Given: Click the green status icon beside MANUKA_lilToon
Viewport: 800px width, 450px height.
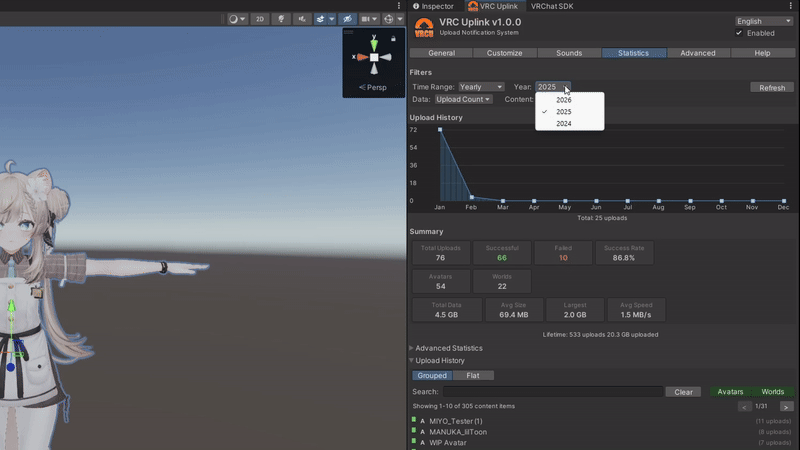Looking at the screenshot, I should tap(414, 431).
